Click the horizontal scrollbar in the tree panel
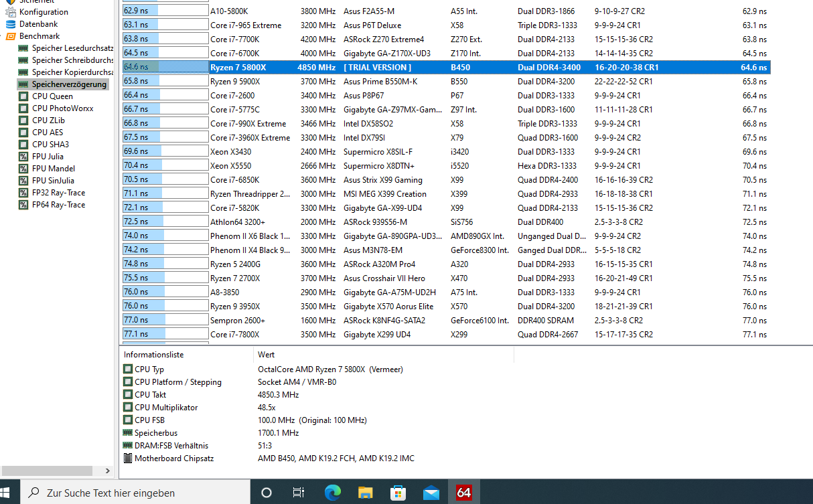 pos(47,471)
